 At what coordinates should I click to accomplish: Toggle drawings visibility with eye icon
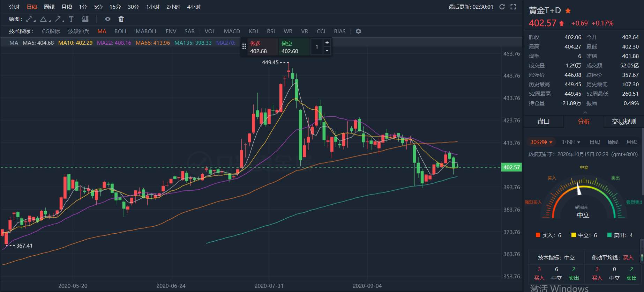[x=108, y=19]
